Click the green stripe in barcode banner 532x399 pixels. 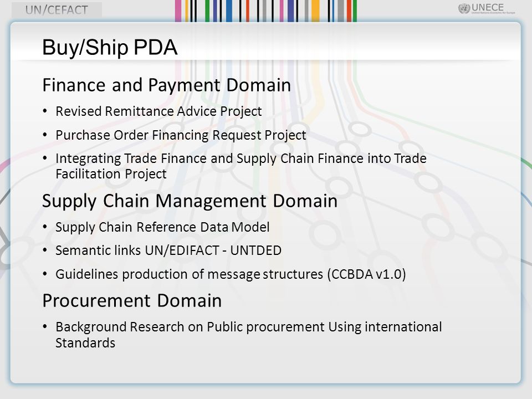(x=207, y=11)
